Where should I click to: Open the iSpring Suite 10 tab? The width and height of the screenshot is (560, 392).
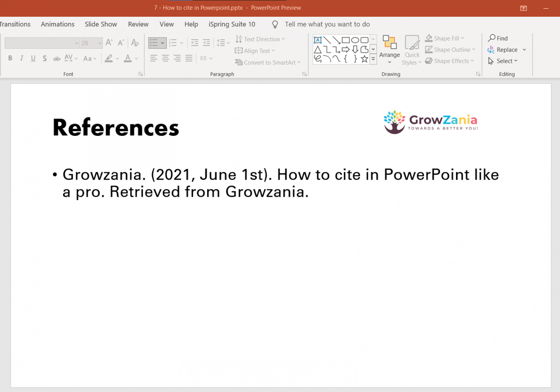232,24
